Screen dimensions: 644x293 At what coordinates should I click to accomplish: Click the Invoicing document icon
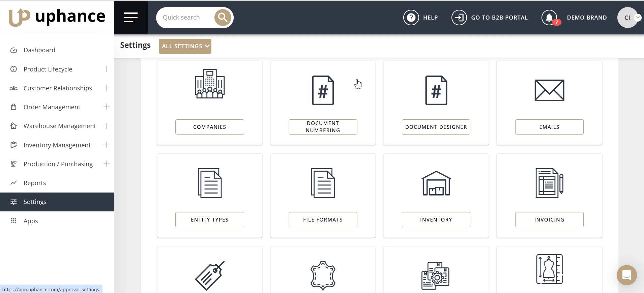549,183
